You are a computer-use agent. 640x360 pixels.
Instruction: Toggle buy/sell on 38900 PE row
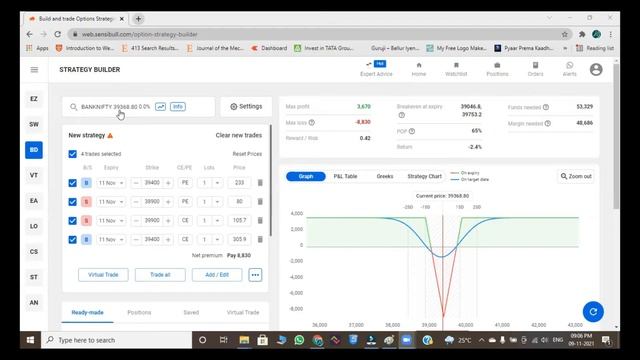86,202
